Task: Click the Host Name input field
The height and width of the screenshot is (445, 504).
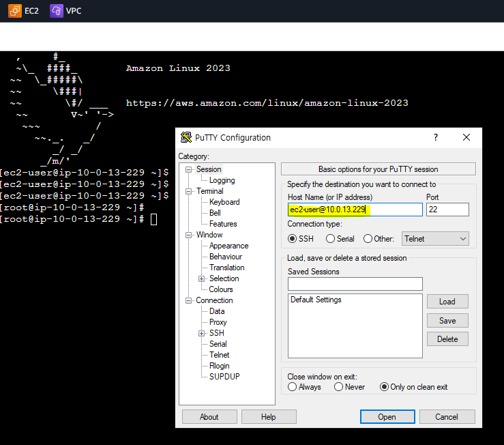Action: pyautogui.click(x=355, y=210)
